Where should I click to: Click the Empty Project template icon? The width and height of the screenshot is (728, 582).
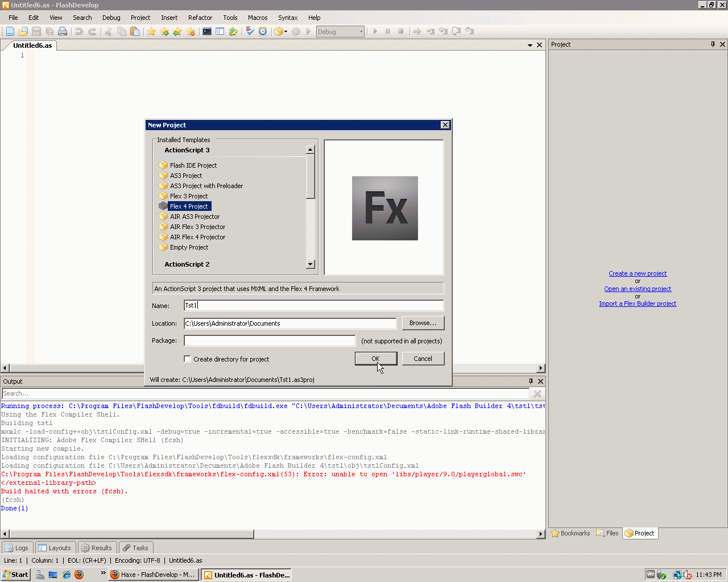pyautogui.click(x=163, y=247)
